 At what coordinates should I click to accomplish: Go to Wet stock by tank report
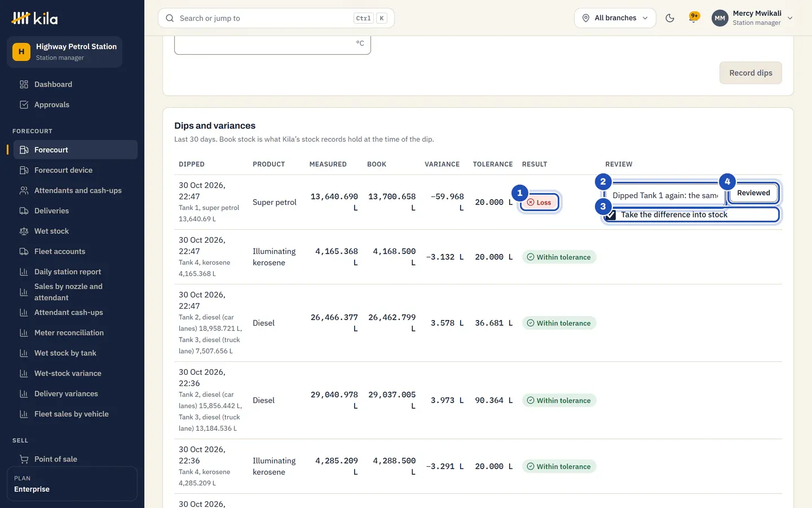[x=76, y=353]
